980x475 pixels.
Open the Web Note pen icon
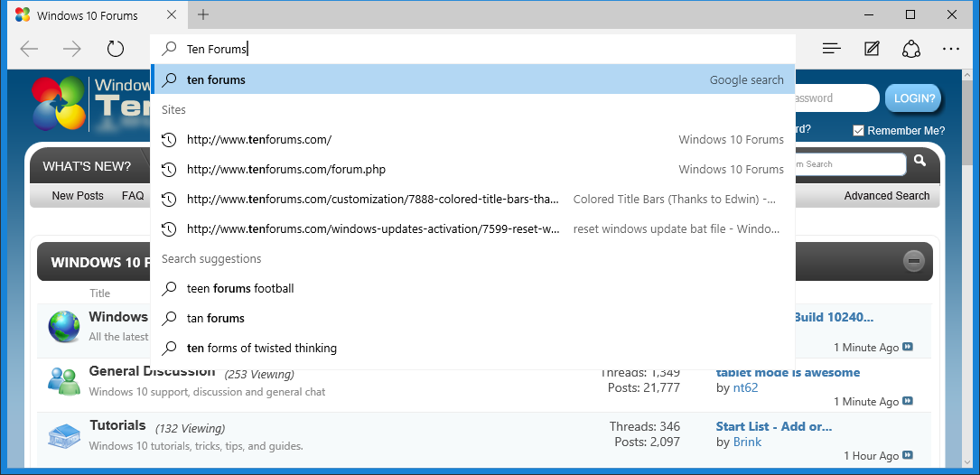(872, 49)
